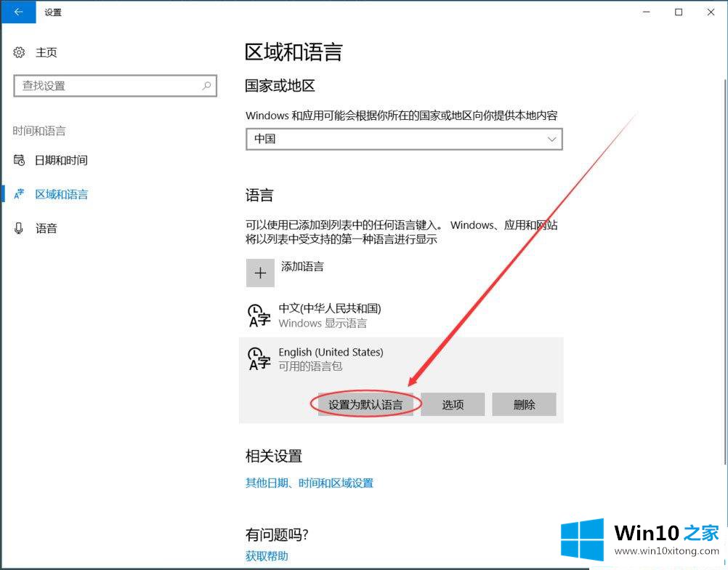Click the chevron of the 中国 combo box
The height and width of the screenshot is (570, 728).
pyautogui.click(x=551, y=139)
